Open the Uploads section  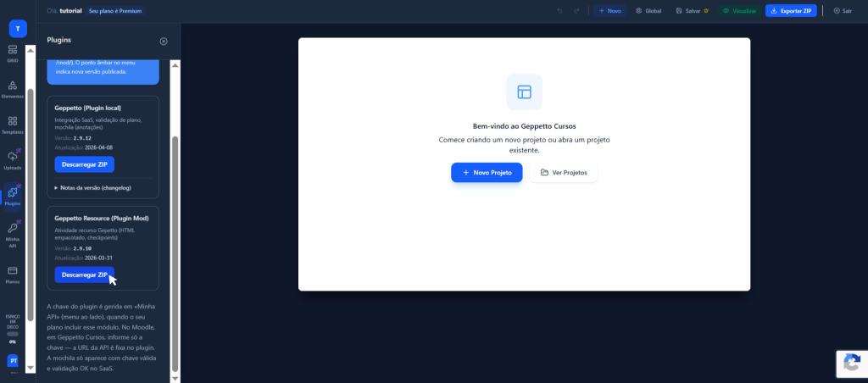(x=13, y=160)
